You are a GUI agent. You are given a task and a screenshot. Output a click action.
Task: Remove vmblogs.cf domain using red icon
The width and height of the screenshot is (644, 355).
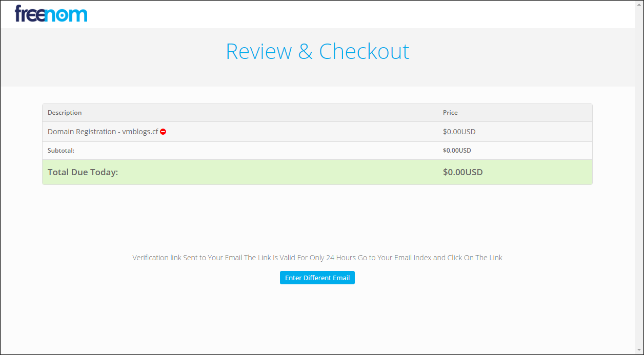[x=163, y=132]
